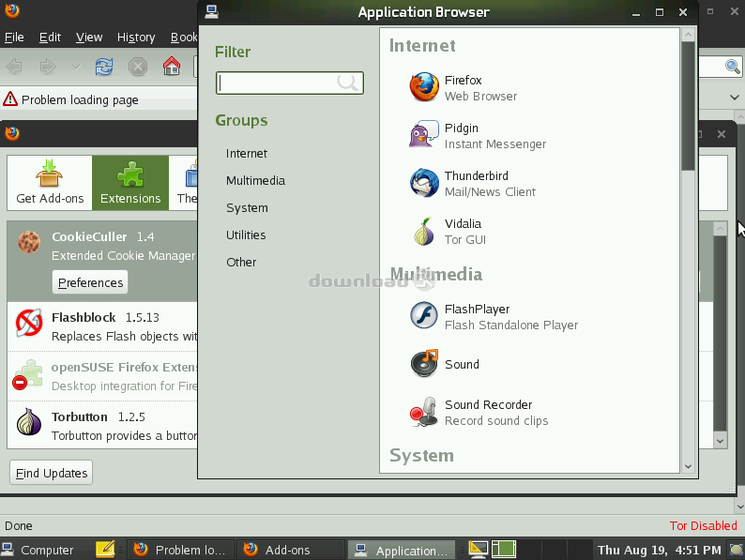Image resolution: width=745 pixels, height=560 pixels.
Task: Open the Sound application
Action: [461, 364]
